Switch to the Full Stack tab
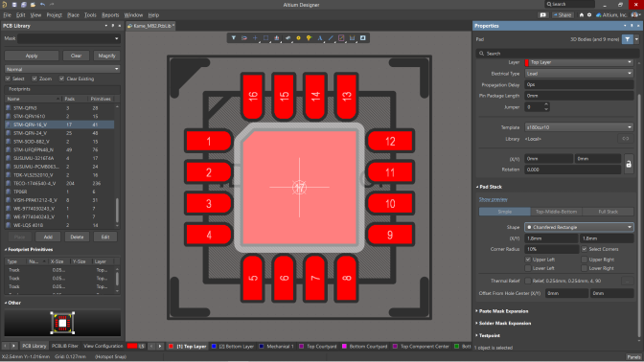The image size is (644, 362). (x=608, y=212)
